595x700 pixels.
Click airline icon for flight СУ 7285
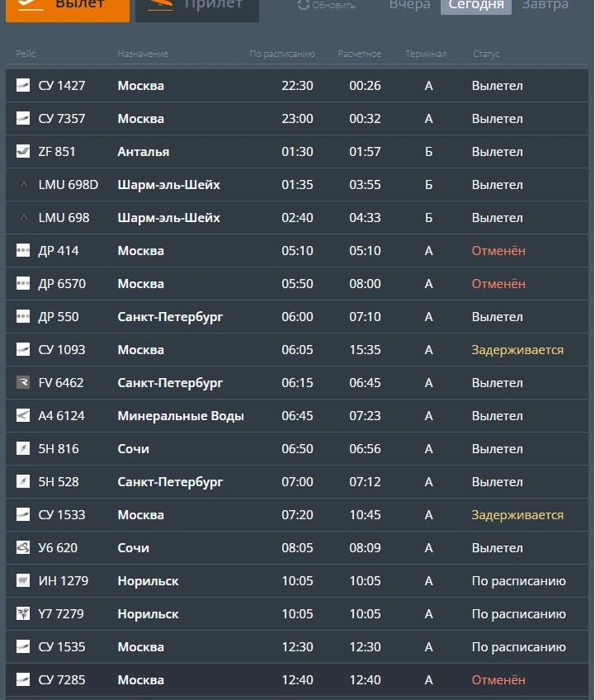[x=23, y=679]
